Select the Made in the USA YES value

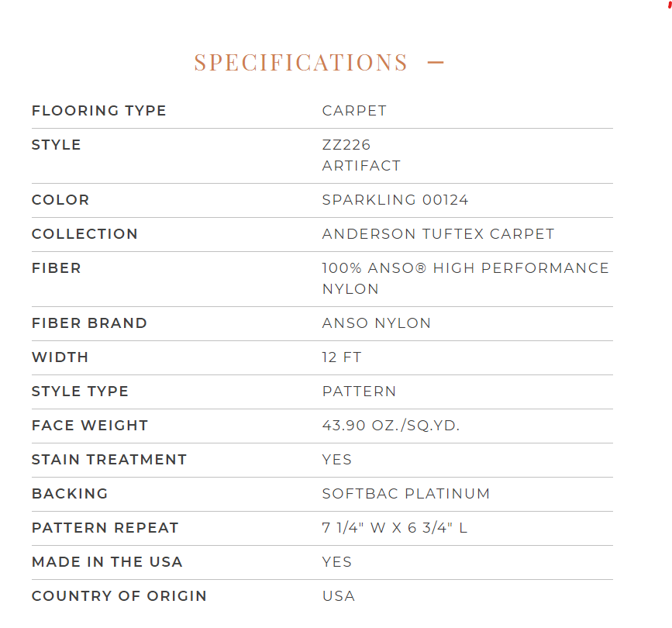[x=337, y=562]
